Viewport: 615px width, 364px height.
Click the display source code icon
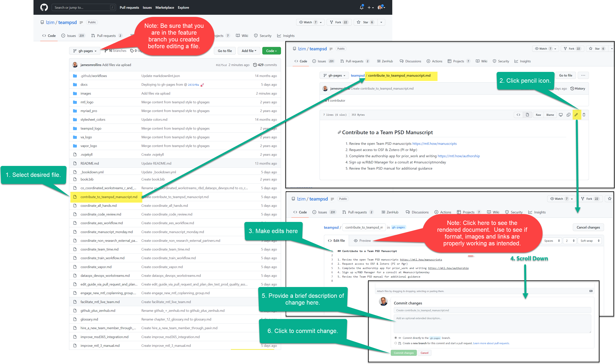coord(518,115)
